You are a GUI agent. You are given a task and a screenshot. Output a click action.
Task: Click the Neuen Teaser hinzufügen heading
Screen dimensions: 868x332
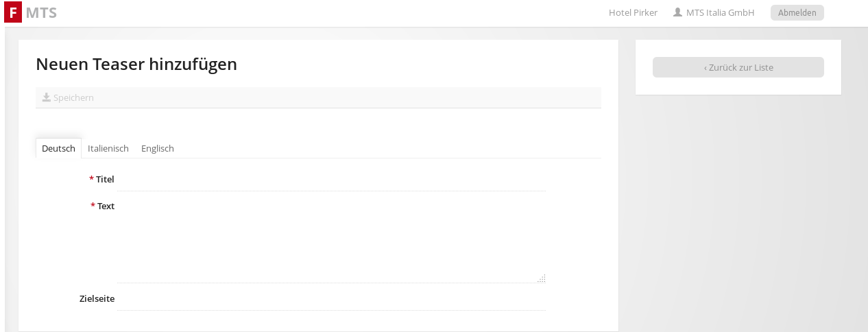point(136,64)
